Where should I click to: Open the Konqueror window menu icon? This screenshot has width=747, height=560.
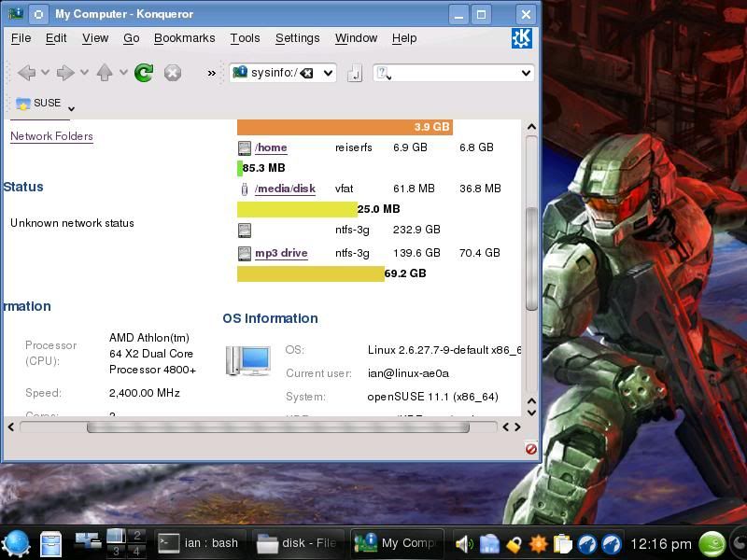16,14
